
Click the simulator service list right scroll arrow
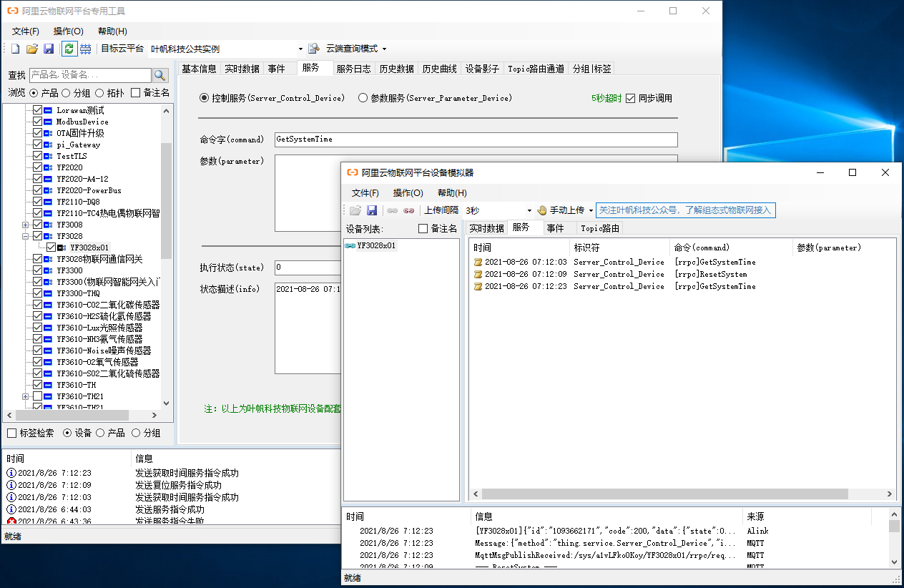click(890, 494)
